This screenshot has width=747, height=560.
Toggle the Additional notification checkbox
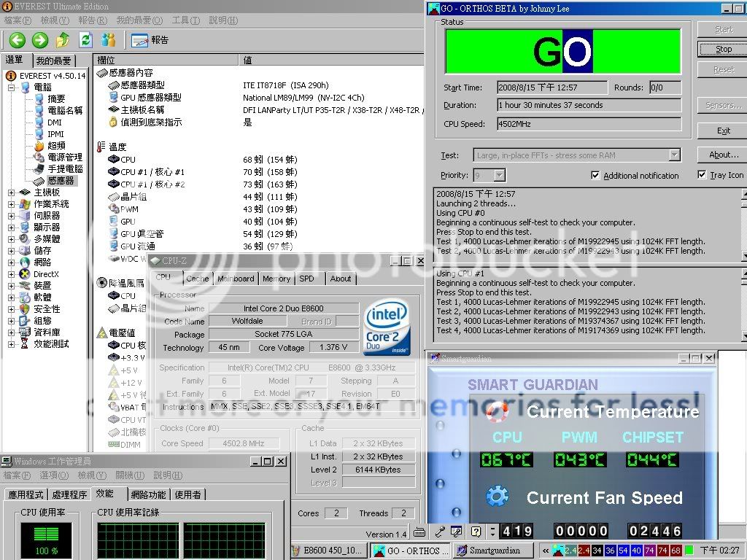pyautogui.click(x=595, y=176)
